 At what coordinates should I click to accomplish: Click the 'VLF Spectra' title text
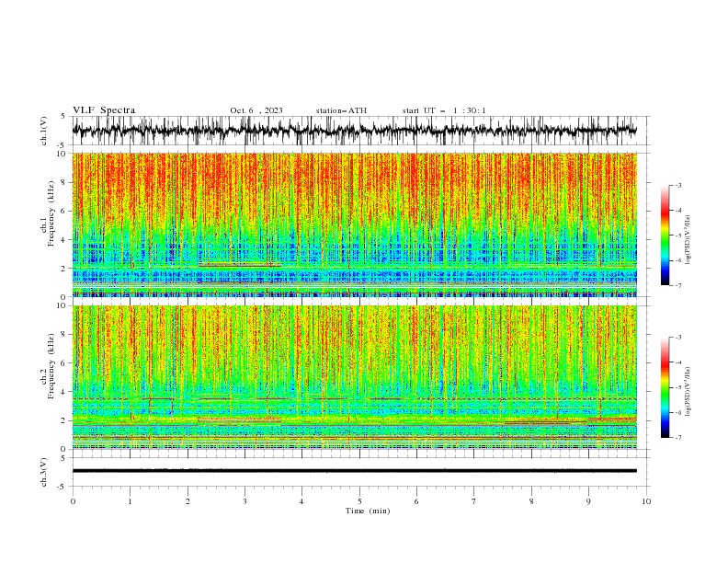click(x=104, y=110)
